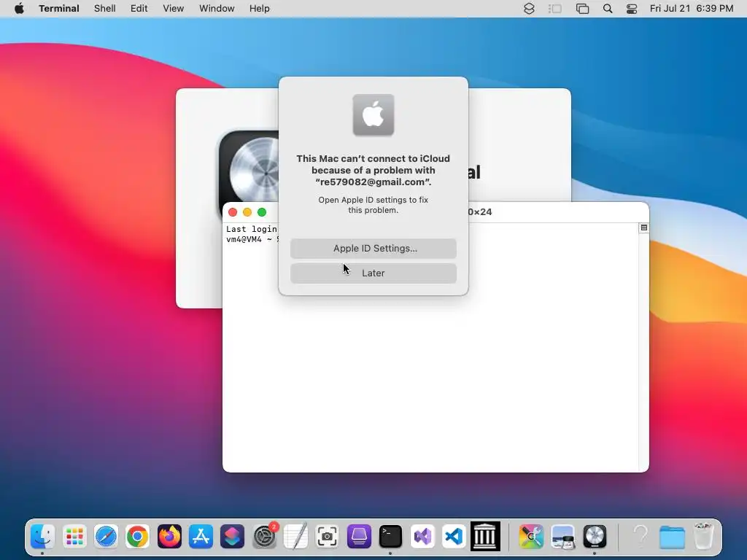
Task: Minimize the Terminal window with yellow button
Action: pos(247,212)
